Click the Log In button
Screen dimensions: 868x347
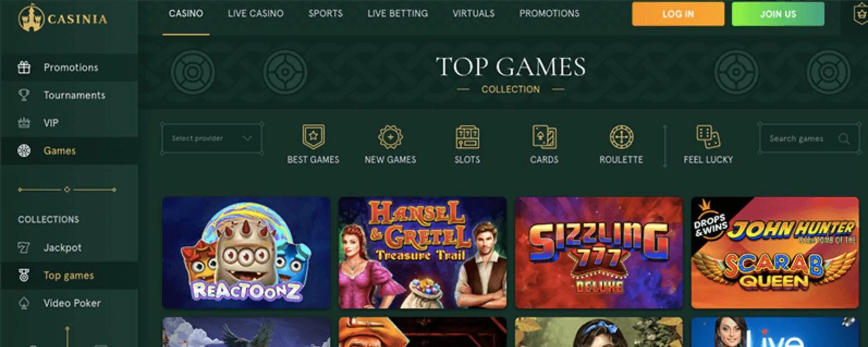(678, 14)
